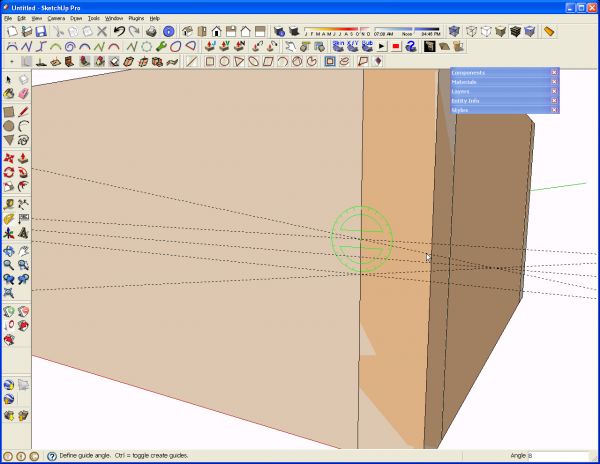Open Model Info blue icon
The height and width of the screenshot is (464, 600).
click(168, 31)
